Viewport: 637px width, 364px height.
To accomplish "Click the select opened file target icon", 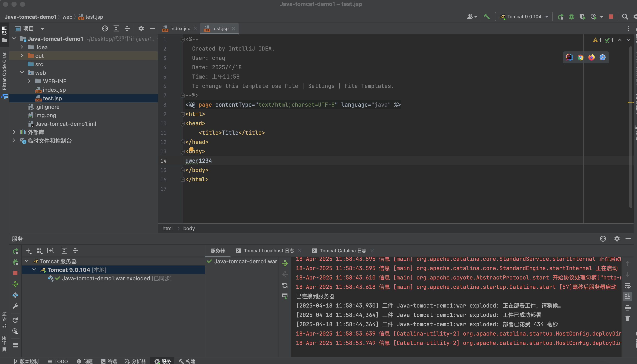I will [x=105, y=28].
